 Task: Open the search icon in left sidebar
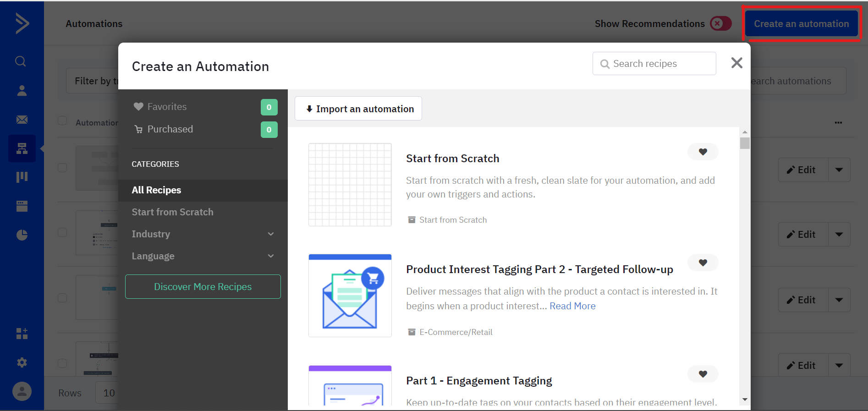pos(21,61)
